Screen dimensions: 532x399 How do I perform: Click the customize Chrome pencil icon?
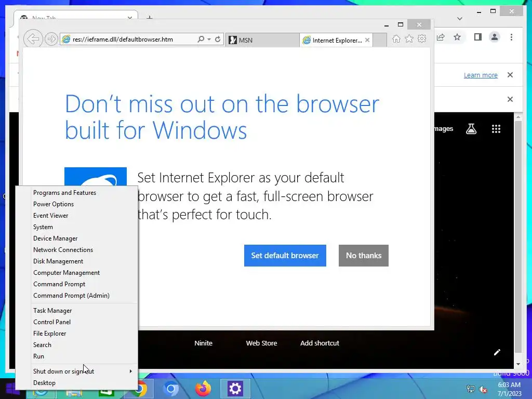click(x=497, y=352)
